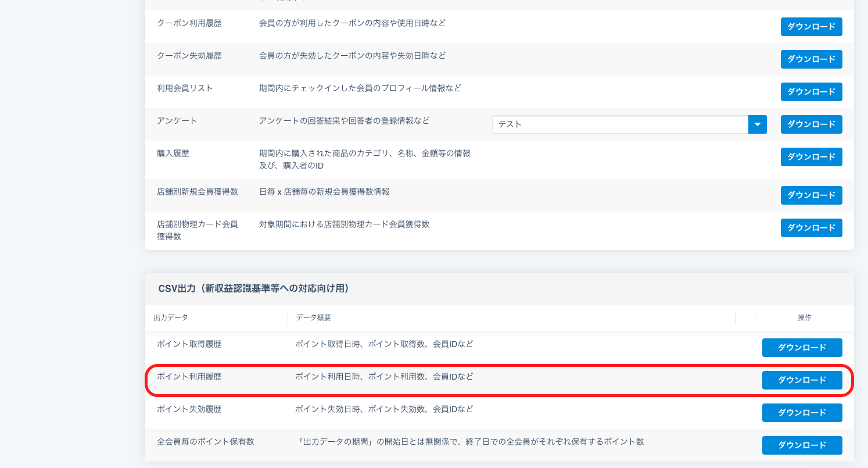Click download for 利用会員リスト
This screenshot has width=868, height=468.
pos(811,92)
